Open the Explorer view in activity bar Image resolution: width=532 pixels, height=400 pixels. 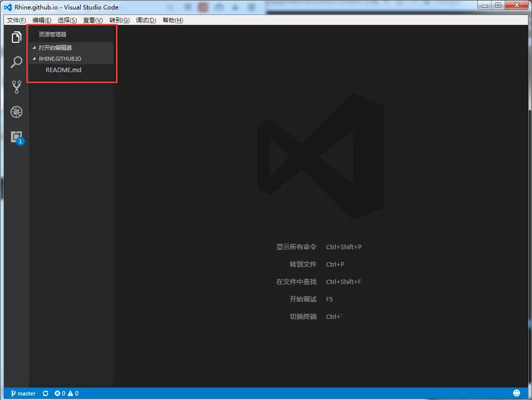[x=16, y=37]
